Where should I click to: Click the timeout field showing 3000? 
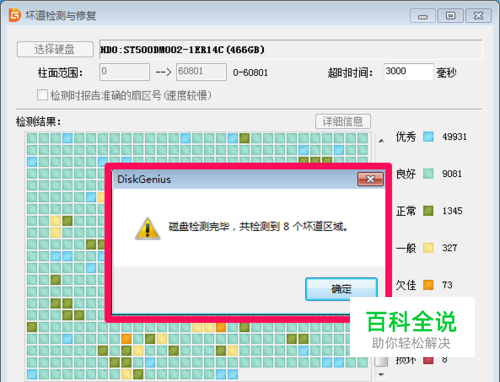408,71
